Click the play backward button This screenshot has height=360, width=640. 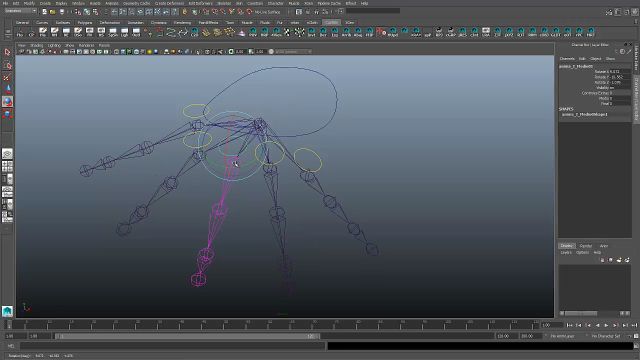597,325
